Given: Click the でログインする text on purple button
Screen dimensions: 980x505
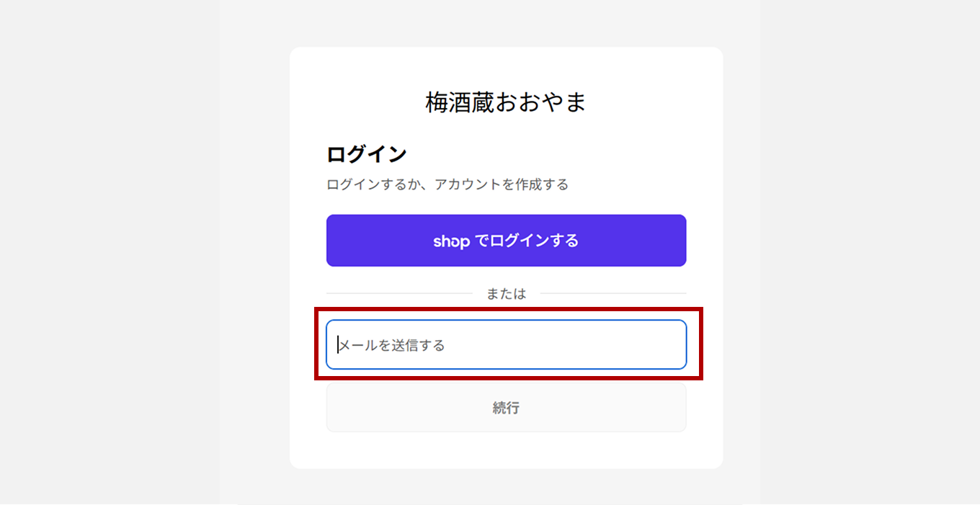Looking at the screenshot, I should pos(526,241).
